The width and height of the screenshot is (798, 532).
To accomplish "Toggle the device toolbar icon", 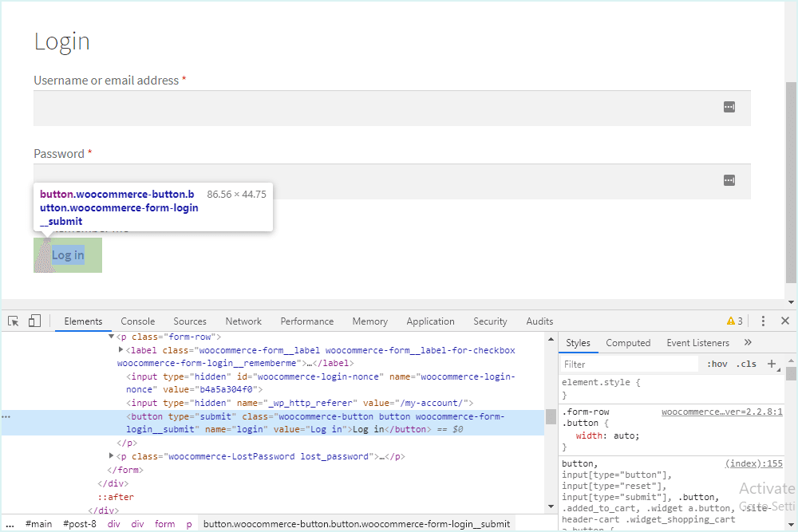I will point(34,321).
